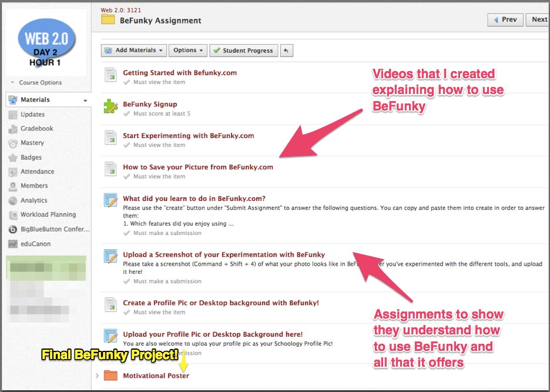550x392 pixels.
Task: Select Analytics in the sidebar
Action: [33, 200]
